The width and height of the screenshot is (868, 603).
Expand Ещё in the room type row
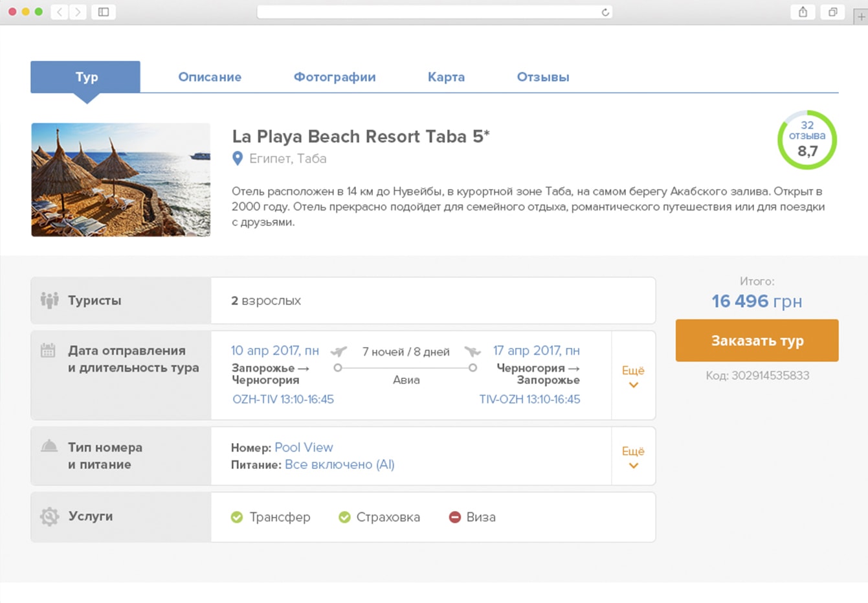pyautogui.click(x=633, y=456)
